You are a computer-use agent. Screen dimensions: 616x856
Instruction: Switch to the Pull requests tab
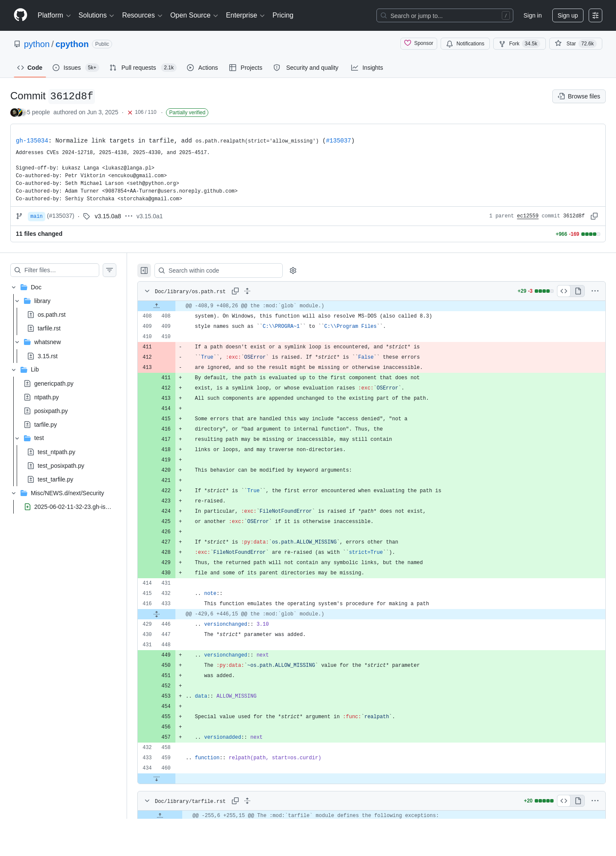pos(143,68)
